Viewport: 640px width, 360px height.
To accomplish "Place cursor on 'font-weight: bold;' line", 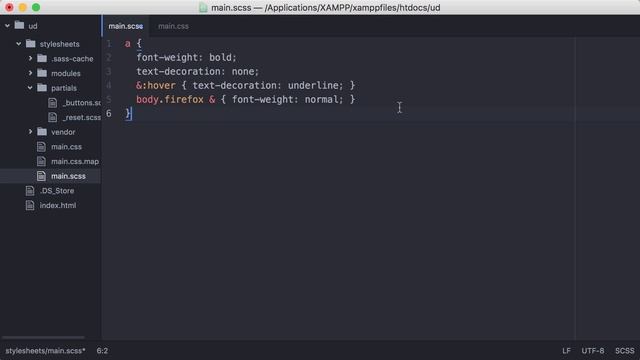I will click(x=187, y=58).
